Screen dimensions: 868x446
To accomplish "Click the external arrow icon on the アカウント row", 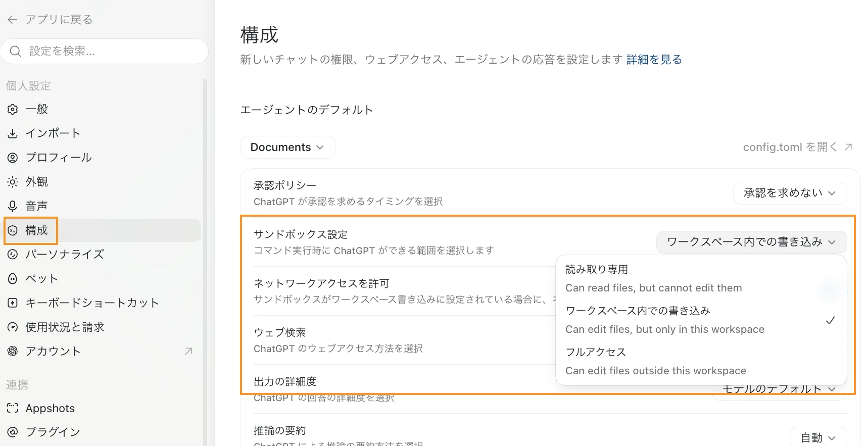I will tap(188, 352).
